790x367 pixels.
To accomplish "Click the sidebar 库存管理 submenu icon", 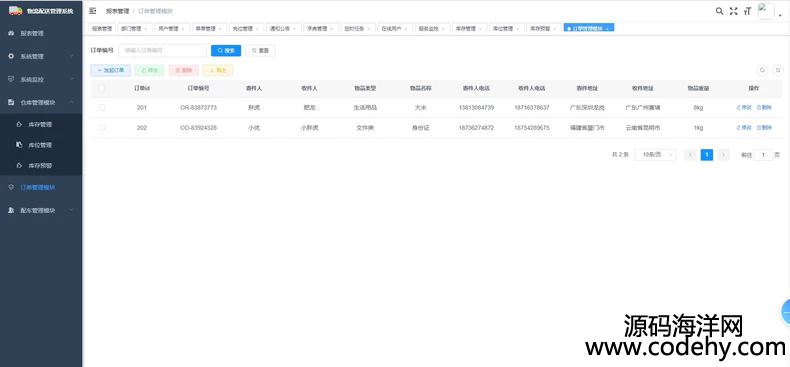I will pos(19,124).
